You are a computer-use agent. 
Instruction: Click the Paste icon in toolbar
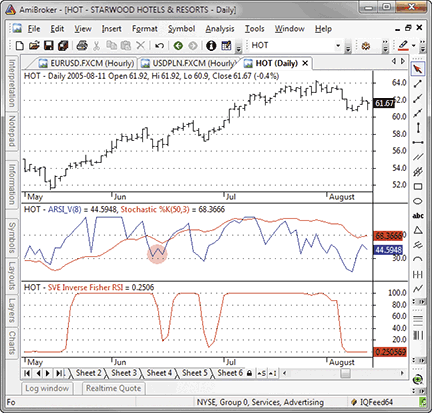point(126,45)
